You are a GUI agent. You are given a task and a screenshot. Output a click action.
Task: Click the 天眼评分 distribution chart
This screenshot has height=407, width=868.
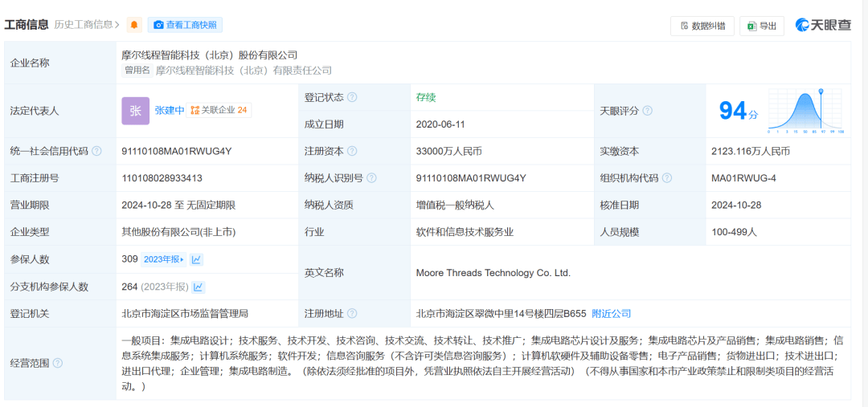805,111
